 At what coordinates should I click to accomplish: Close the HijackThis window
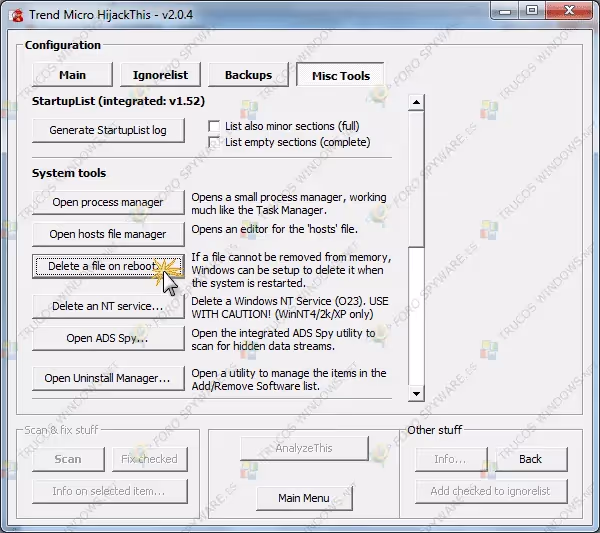click(x=569, y=11)
